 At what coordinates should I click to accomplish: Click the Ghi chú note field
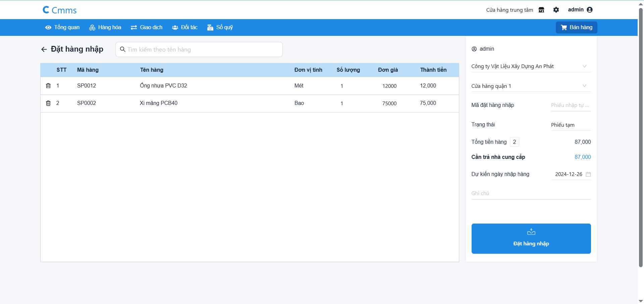(531, 193)
